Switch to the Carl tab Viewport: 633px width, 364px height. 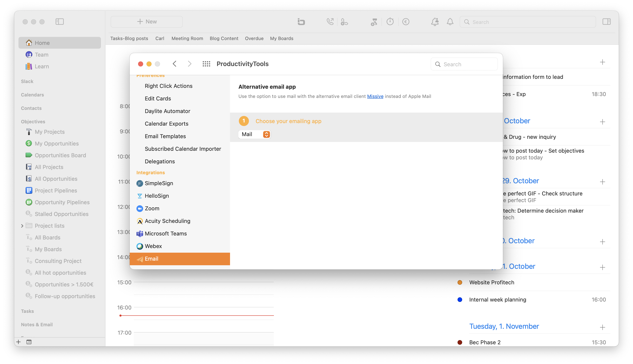click(x=160, y=39)
